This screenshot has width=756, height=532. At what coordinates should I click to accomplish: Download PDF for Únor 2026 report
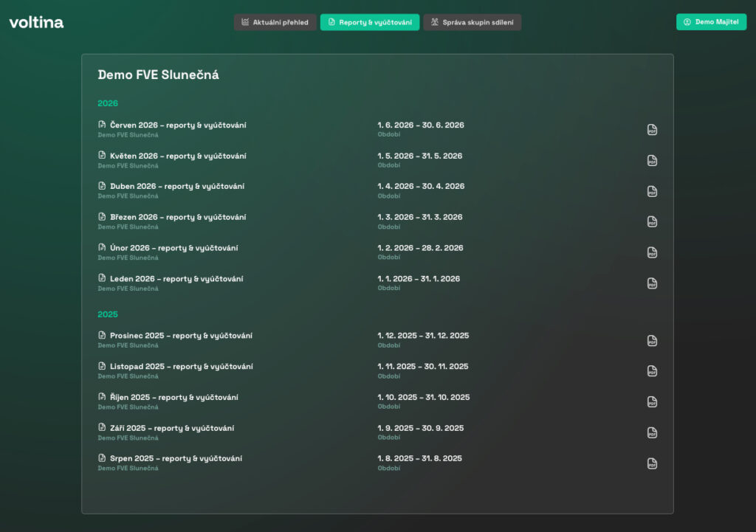pyautogui.click(x=652, y=252)
